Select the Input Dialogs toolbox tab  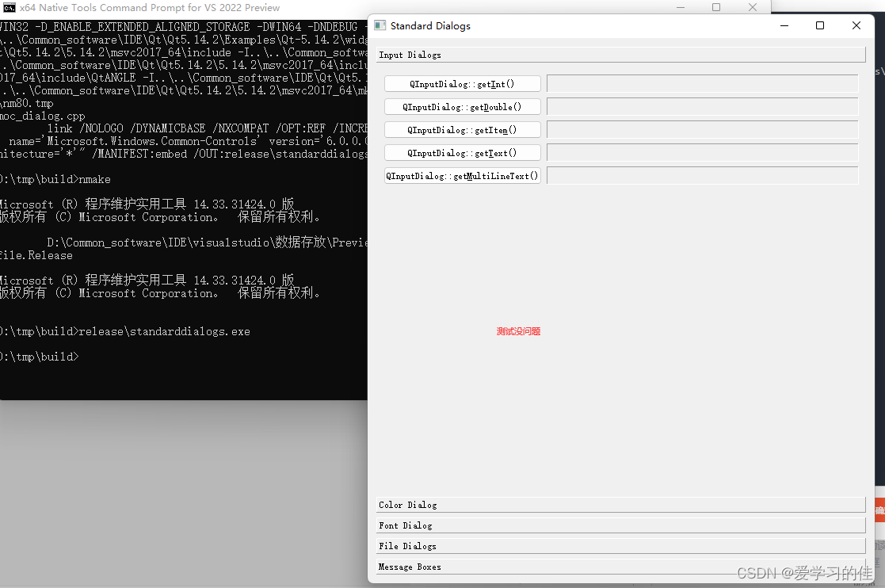pos(621,55)
